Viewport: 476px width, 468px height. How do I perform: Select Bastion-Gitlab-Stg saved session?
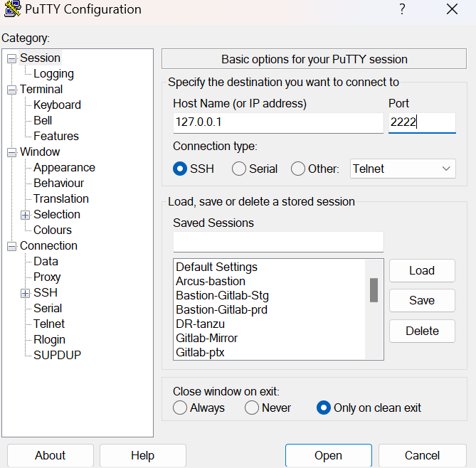click(x=270, y=296)
